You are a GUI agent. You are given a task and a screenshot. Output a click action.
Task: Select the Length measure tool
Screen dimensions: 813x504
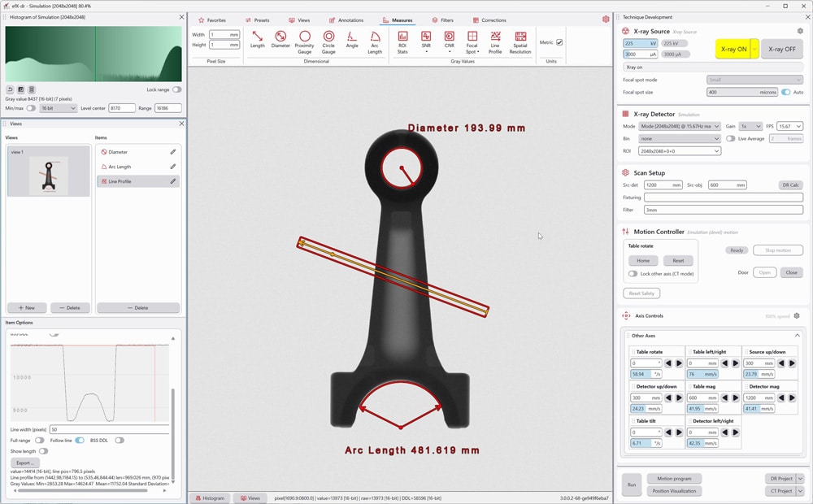(257, 40)
